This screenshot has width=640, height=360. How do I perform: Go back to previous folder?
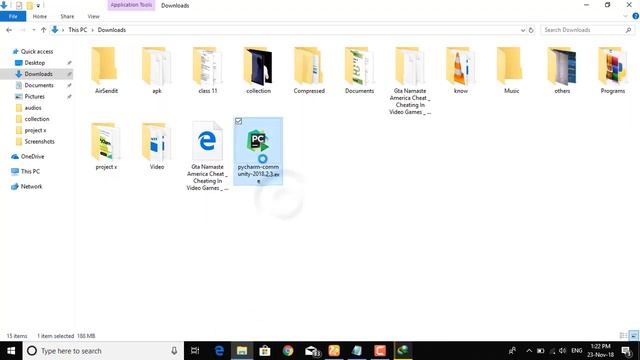(9, 30)
